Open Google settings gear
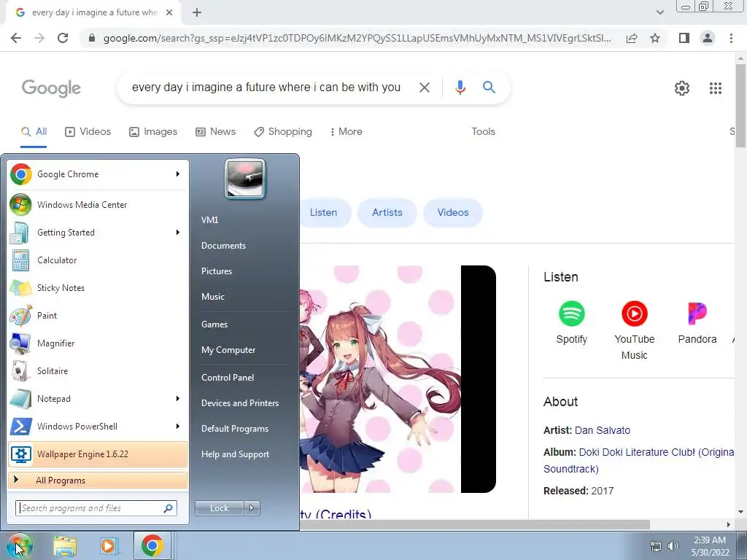747x560 pixels. [682, 88]
